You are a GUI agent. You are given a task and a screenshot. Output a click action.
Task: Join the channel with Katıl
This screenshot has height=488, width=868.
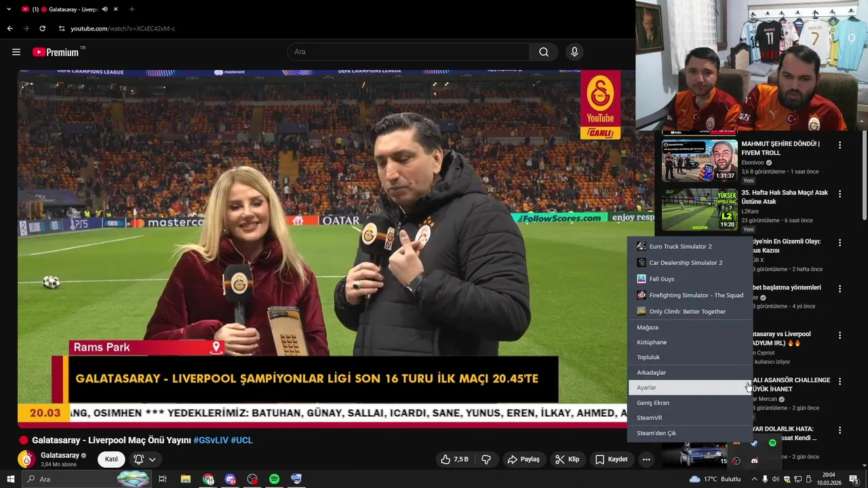coord(111,460)
